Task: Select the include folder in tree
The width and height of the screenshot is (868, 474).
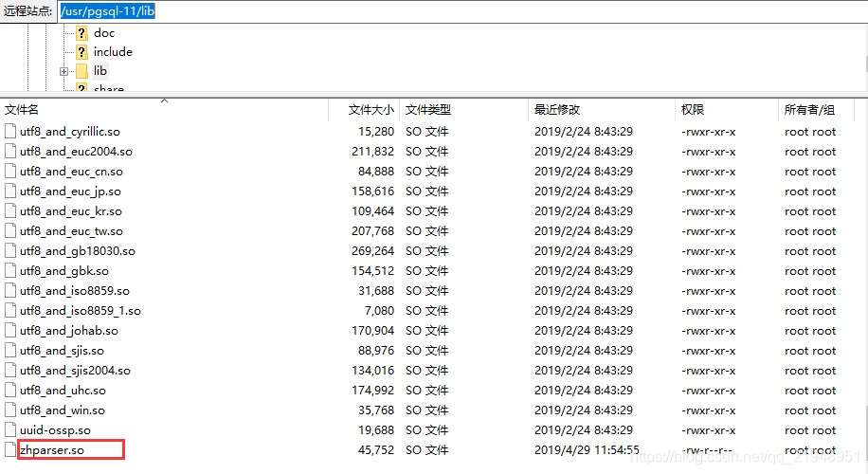Action: pos(113,52)
